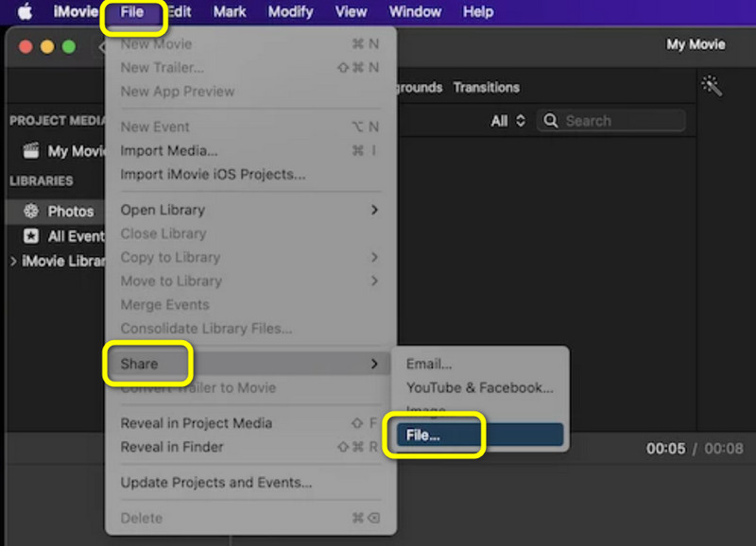Click the red close window button

pos(26,46)
